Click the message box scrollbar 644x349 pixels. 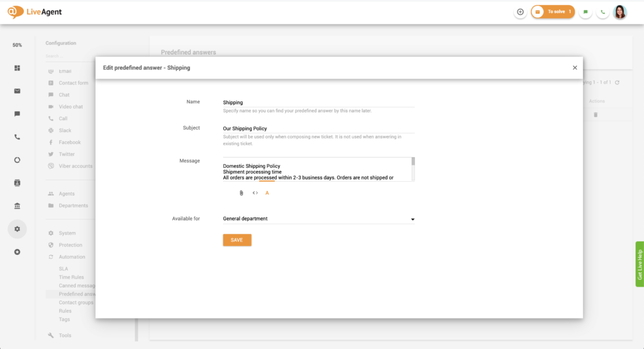click(x=413, y=169)
